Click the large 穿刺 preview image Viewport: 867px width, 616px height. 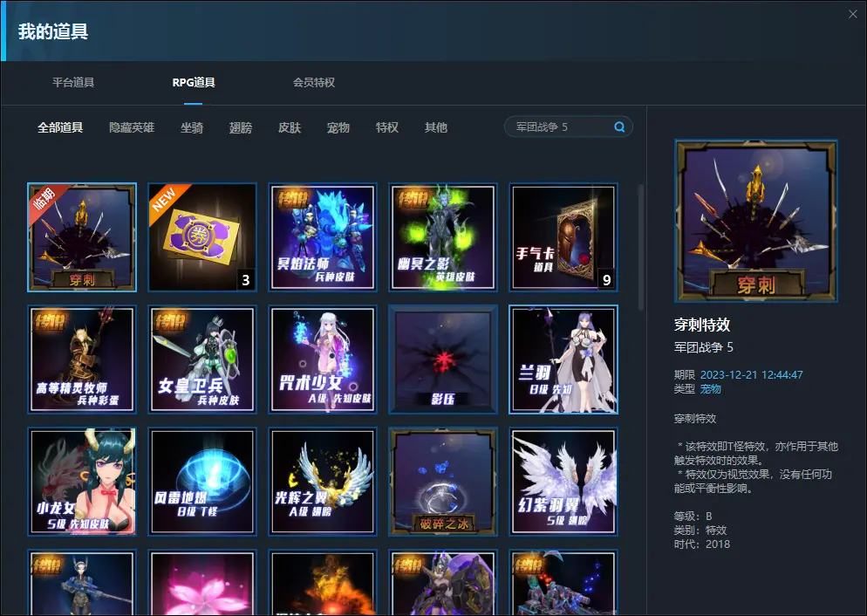tap(756, 221)
